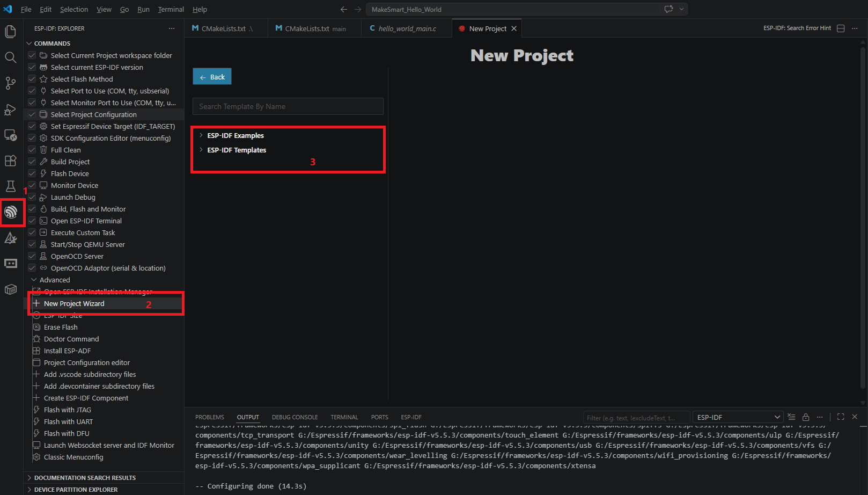This screenshot has width=868, height=495.
Task: Open the Explorer view in activity bar
Action: pos(10,32)
